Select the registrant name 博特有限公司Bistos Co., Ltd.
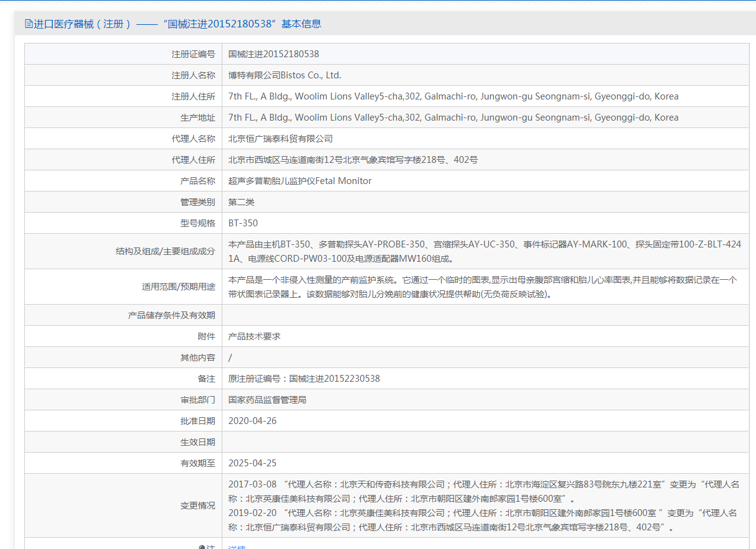The image size is (756, 549). (285, 75)
